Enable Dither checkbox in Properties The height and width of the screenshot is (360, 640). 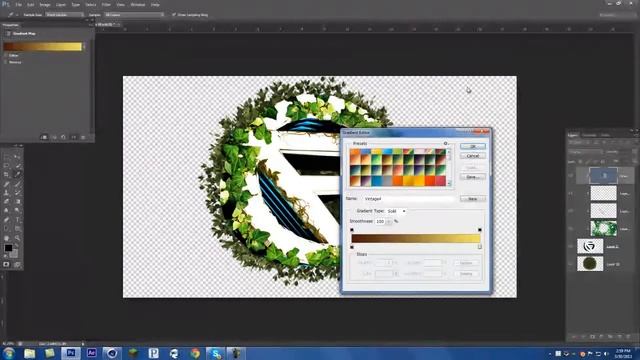(6, 55)
